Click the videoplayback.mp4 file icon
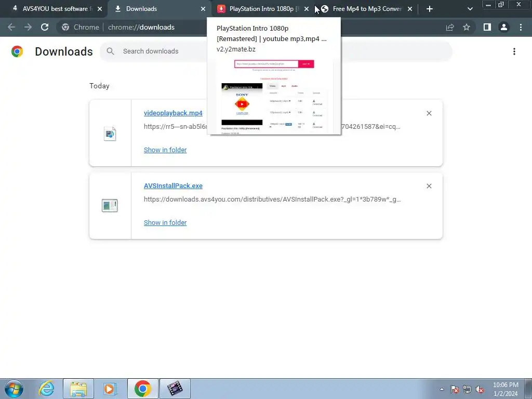The image size is (532, 399). (110, 134)
